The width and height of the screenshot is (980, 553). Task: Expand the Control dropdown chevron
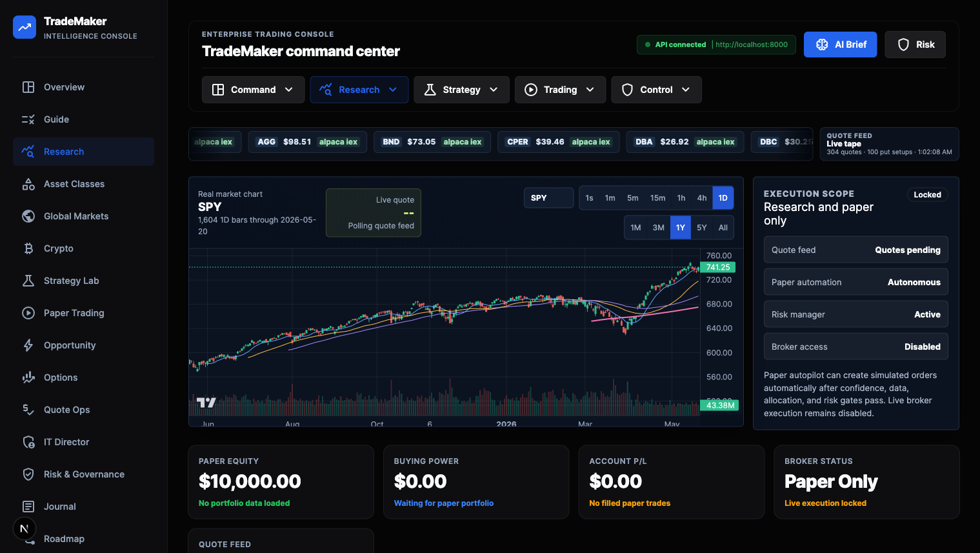click(x=686, y=90)
